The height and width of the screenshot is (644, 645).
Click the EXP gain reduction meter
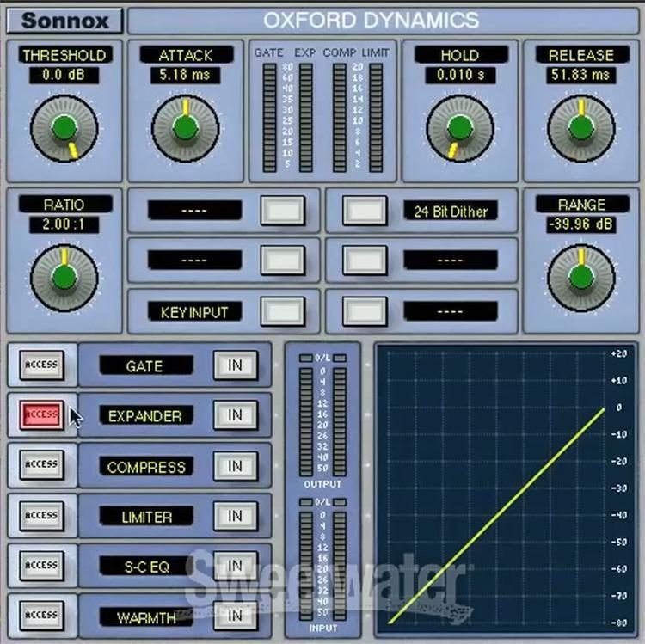[305, 118]
